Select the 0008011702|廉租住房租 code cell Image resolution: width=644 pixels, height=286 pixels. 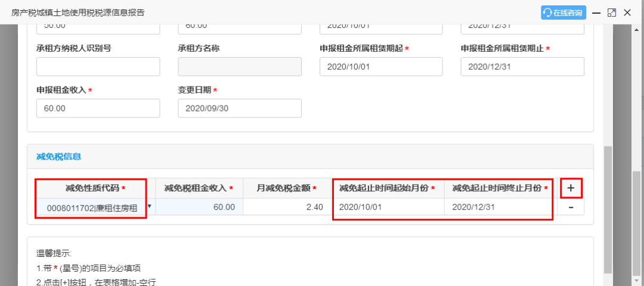(91, 207)
